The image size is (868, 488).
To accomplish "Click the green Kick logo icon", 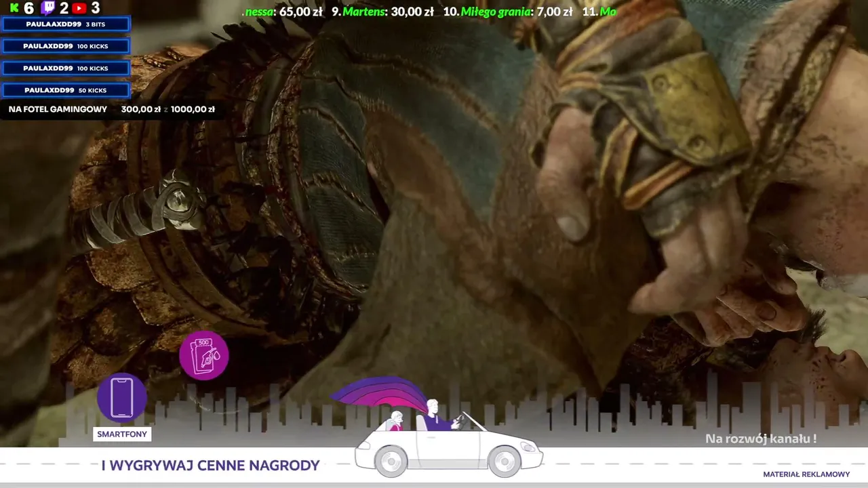I will pos(14,8).
